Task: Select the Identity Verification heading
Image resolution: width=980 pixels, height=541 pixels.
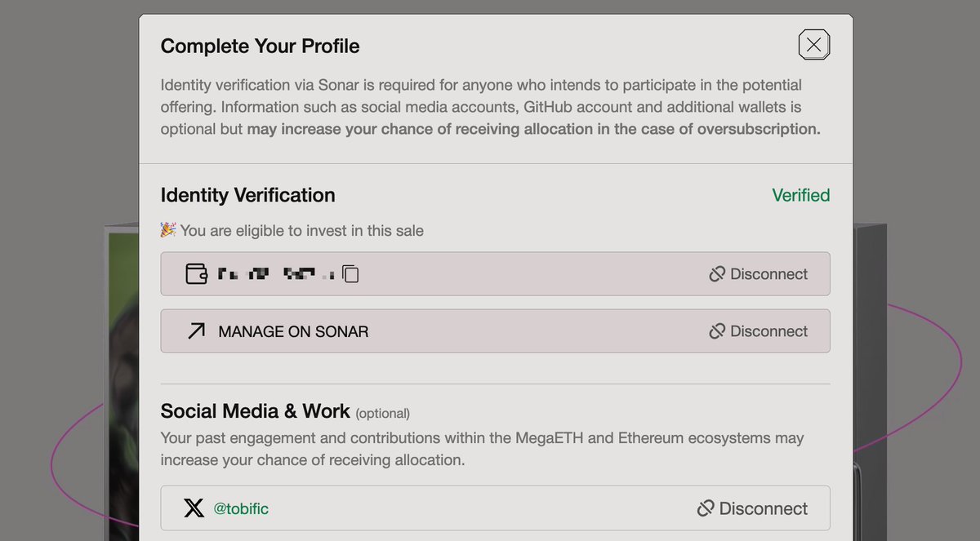Action: click(247, 195)
